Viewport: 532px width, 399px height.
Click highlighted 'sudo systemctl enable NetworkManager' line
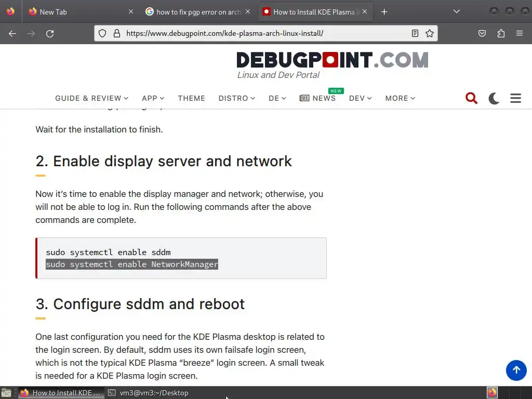click(x=132, y=264)
